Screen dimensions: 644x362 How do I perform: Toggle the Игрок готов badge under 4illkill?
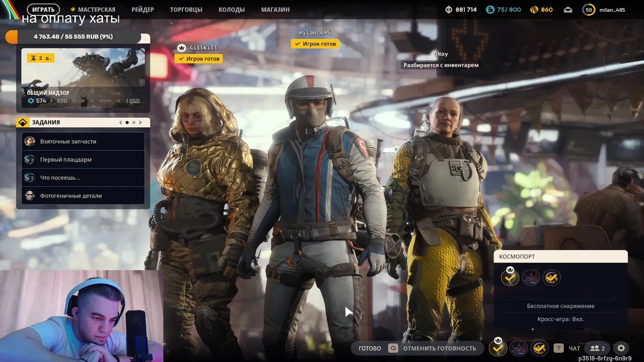tap(199, 58)
